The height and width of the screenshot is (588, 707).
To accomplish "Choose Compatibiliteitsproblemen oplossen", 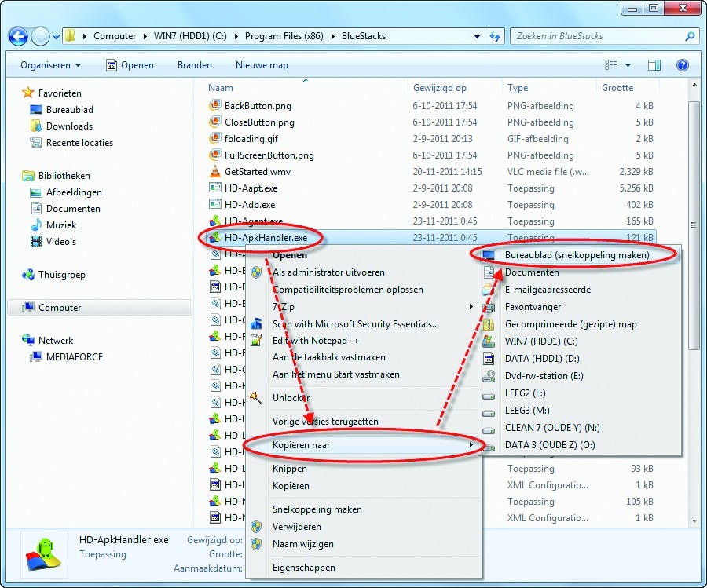I will 348,290.
